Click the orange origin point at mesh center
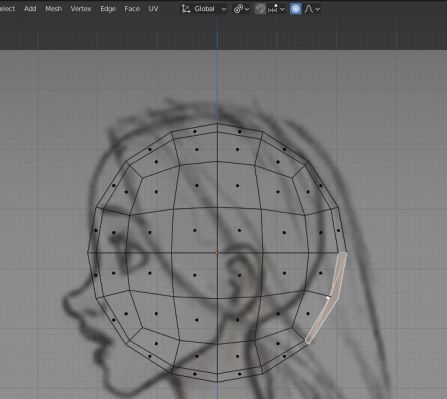This screenshot has width=447, height=399. tap(217, 253)
